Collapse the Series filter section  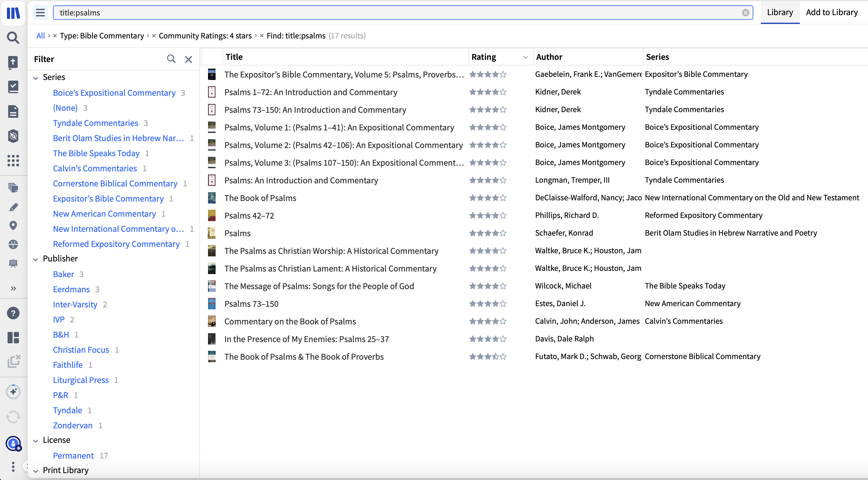click(36, 77)
